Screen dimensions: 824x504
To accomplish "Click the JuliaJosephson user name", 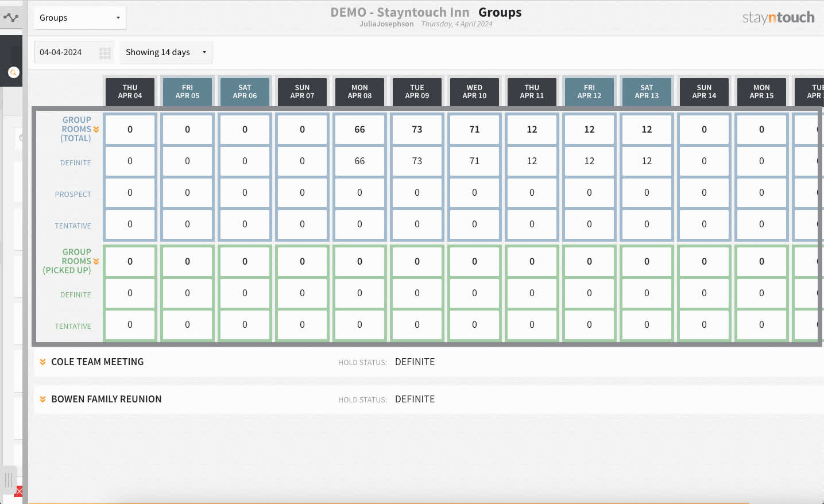I will [386, 24].
